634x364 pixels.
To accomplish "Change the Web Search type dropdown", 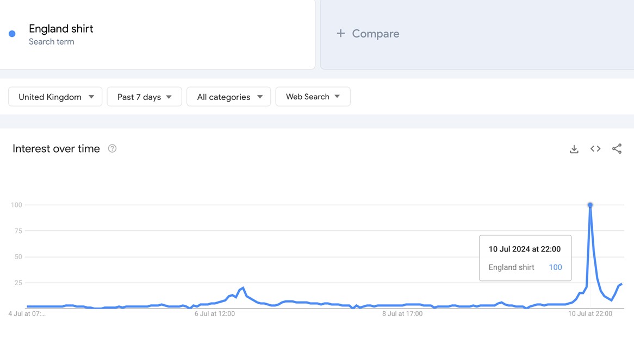I will click(313, 97).
